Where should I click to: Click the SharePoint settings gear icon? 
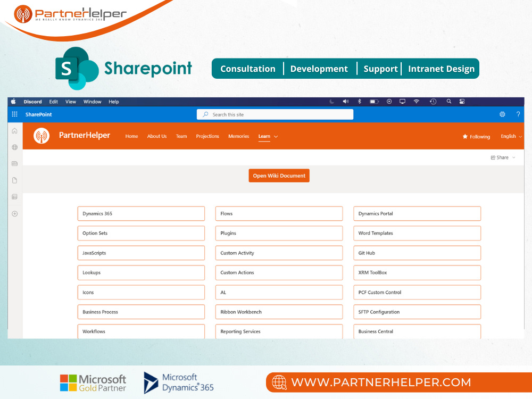tap(502, 114)
